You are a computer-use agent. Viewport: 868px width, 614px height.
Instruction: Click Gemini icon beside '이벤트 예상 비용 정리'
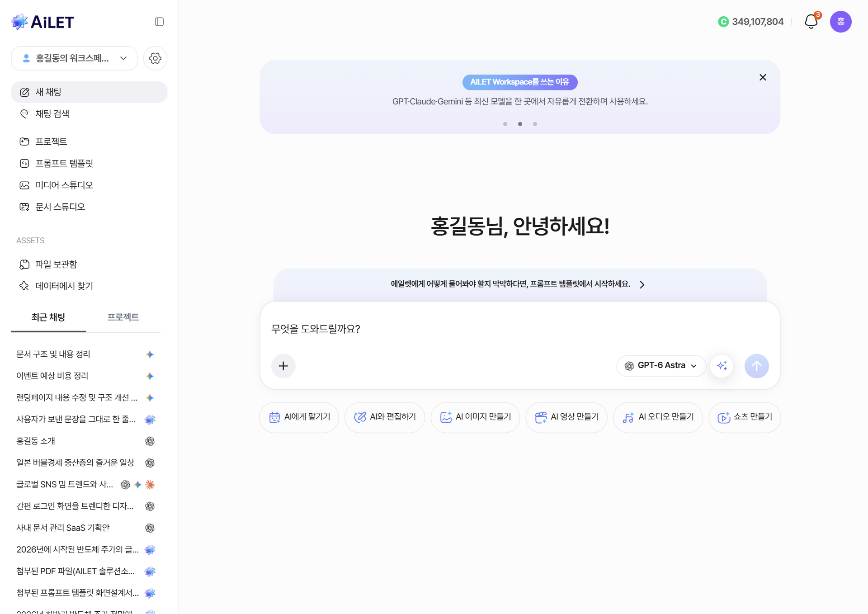pyautogui.click(x=150, y=376)
